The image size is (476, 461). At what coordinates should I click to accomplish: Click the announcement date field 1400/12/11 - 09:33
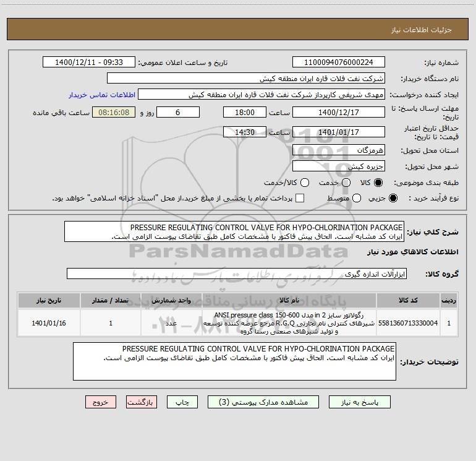(x=89, y=62)
